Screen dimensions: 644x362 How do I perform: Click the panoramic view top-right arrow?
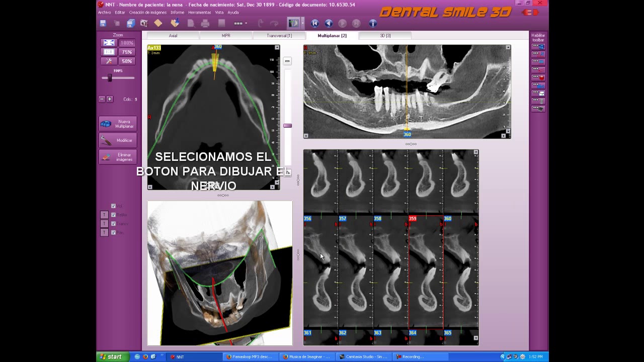pyautogui.click(x=508, y=47)
